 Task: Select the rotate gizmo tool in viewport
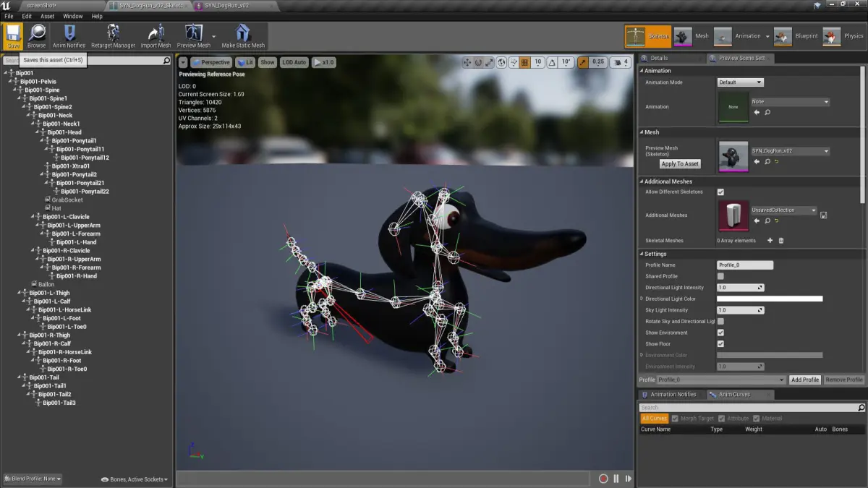click(x=479, y=63)
